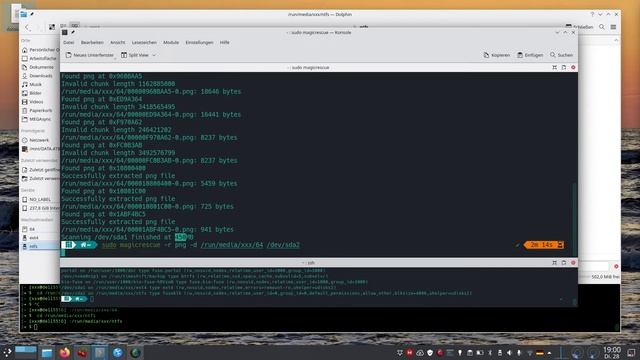Viewport: 640px width, 360px height.
Task: Open the Ansicht menu in Konsole
Action: click(x=118, y=42)
